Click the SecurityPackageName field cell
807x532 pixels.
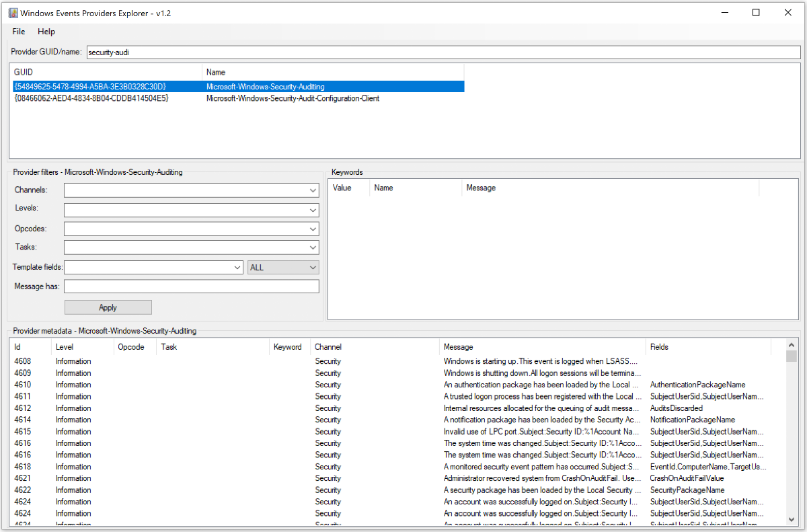point(687,490)
